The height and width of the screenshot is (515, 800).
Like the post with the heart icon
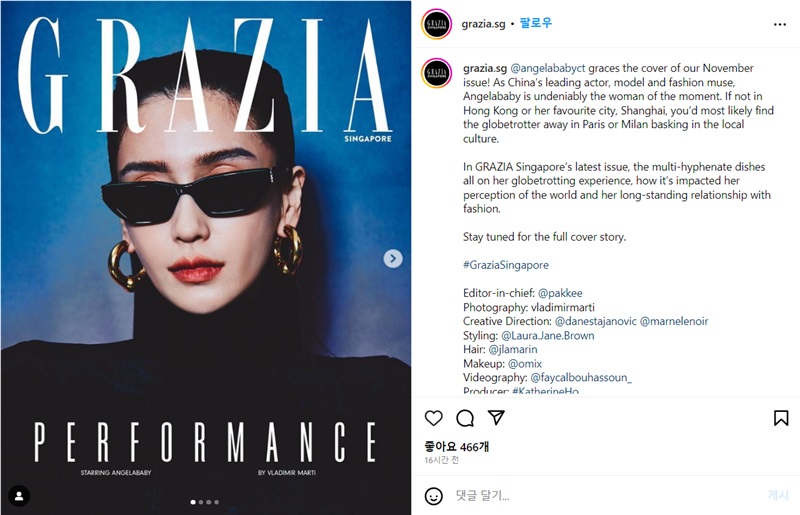pos(434,418)
